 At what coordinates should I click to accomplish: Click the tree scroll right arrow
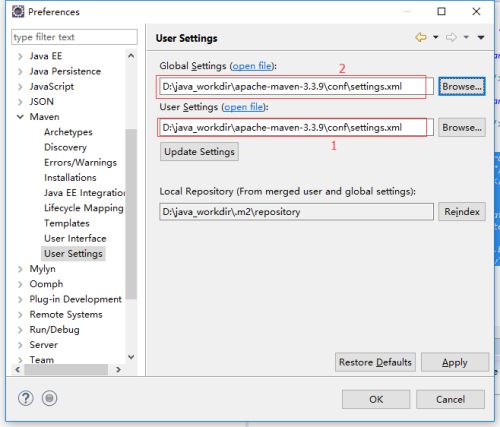tap(118, 370)
